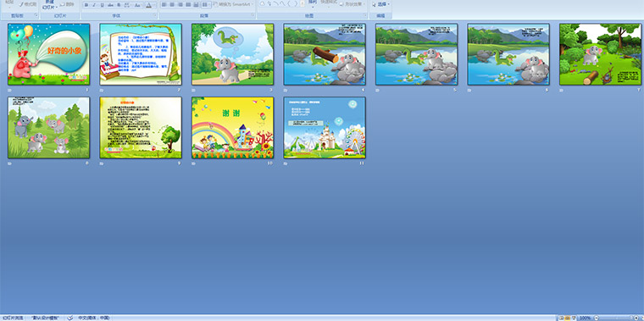
Task: Click the zoom out minus button
Action: click(597, 318)
